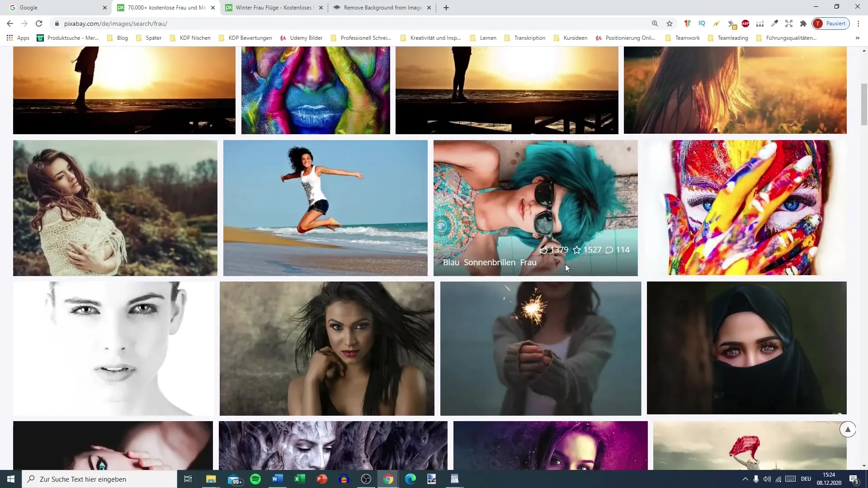Open the Apps shortcut in bookmarks bar
868x488 pixels.
pyautogui.click(x=18, y=38)
